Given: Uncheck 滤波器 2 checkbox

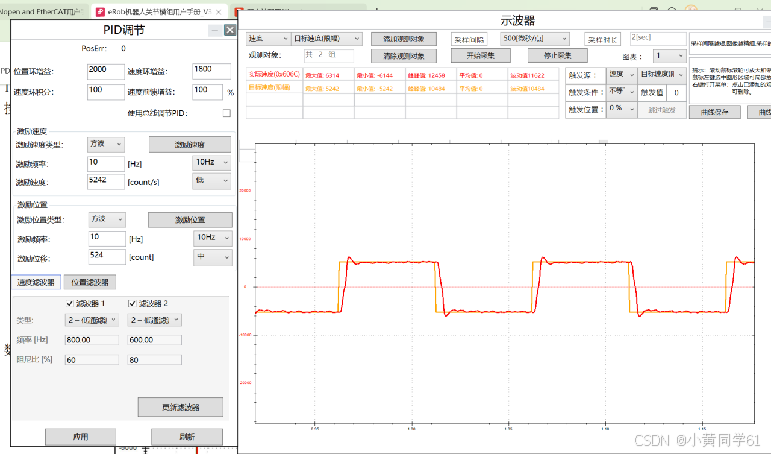Looking at the screenshot, I should click(132, 303).
